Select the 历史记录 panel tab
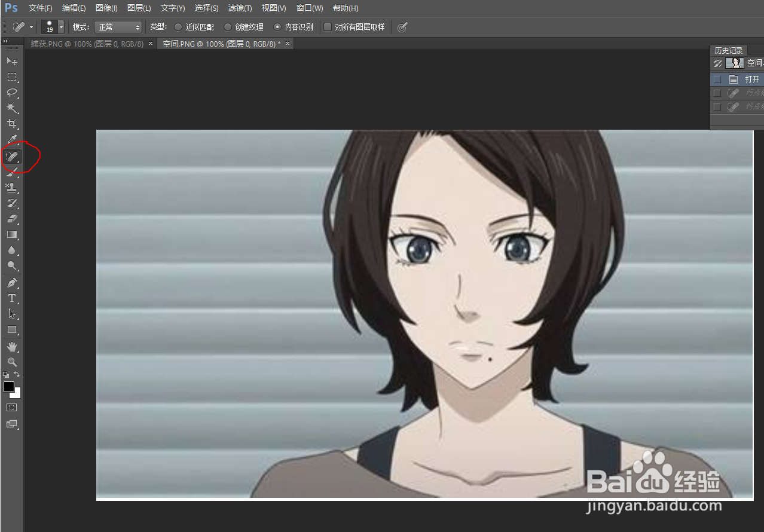The image size is (764, 532). (x=728, y=51)
